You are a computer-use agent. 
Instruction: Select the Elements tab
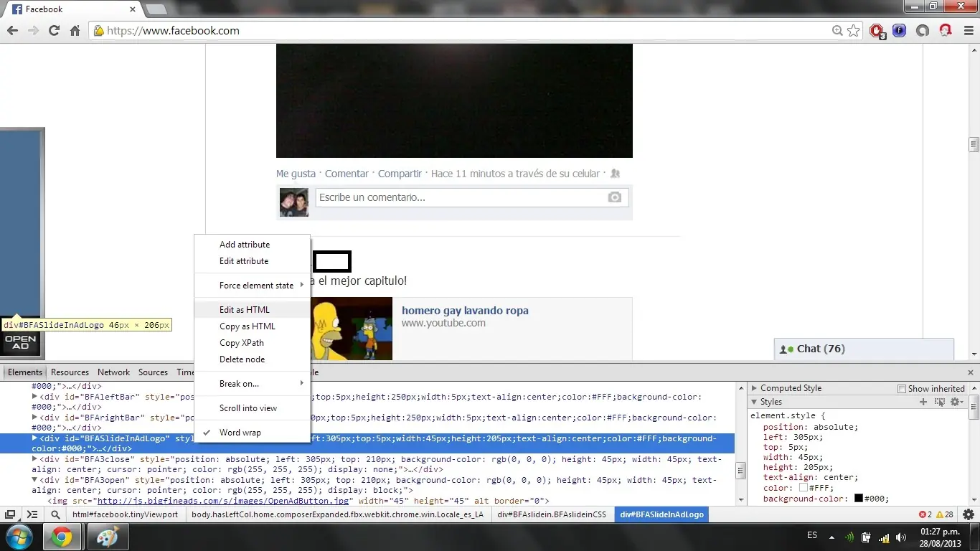tap(25, 372)
